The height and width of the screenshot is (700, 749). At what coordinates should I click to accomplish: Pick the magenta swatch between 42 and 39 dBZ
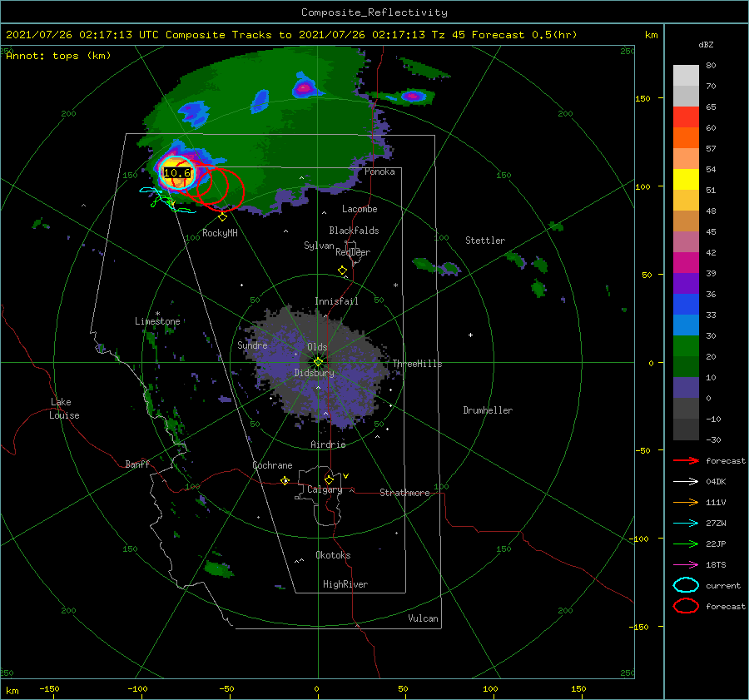coord(686,263)
